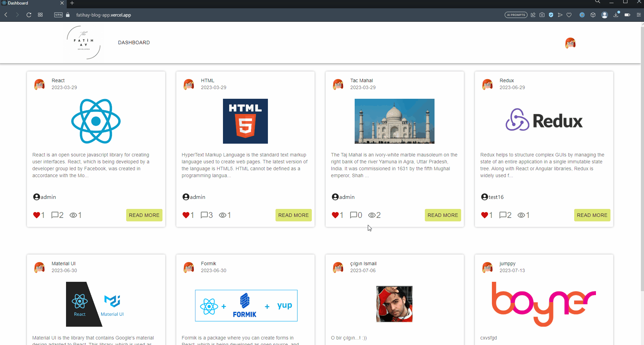Screen dimensions: 644x345
Task: Click the Material UI post title
Action: click(x=64, y=263)
